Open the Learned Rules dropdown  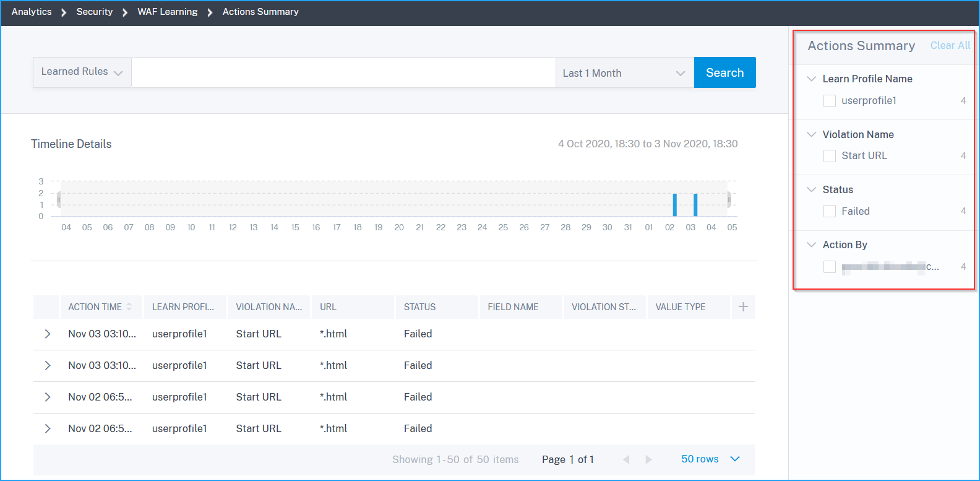(x=82, y=72)
